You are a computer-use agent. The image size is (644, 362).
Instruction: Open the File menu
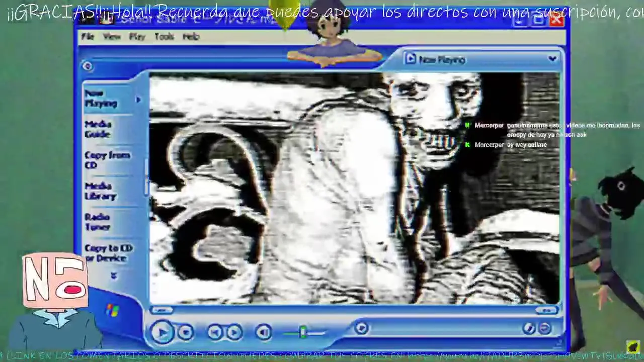coord(88,37)
